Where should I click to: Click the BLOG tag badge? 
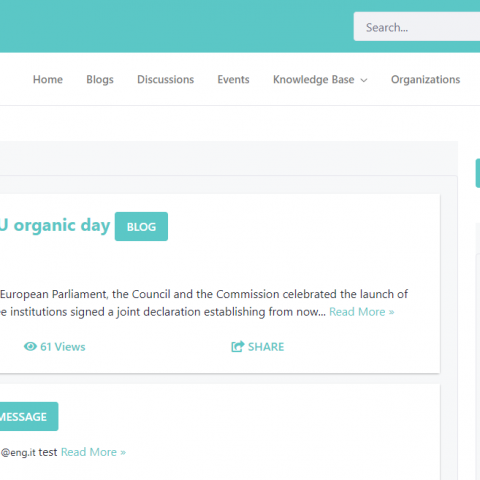coord(141,226)
